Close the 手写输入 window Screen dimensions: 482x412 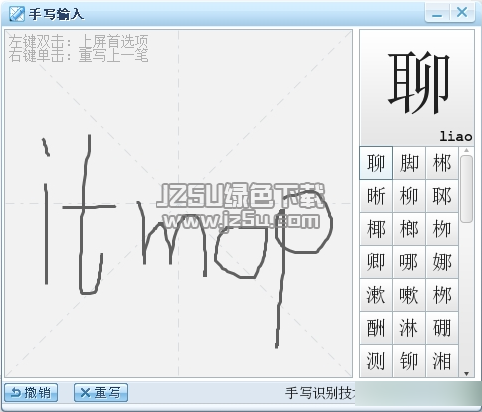(x=462, y=13)
